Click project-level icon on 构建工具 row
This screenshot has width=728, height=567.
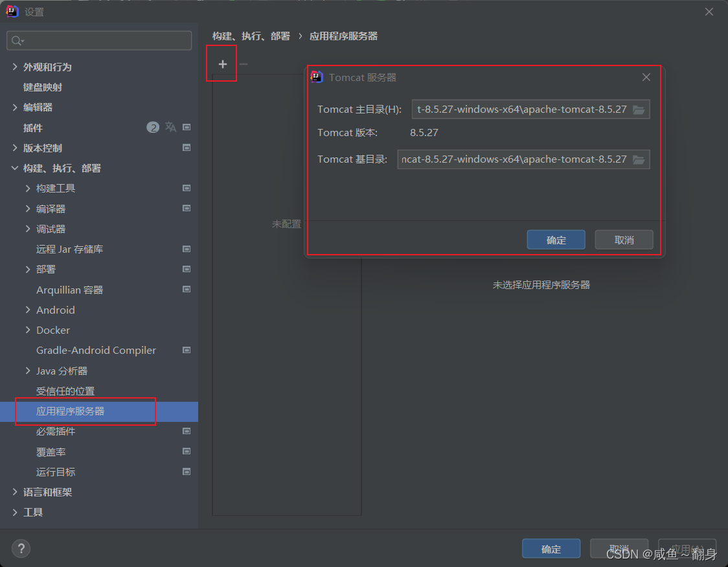click(187, 188)
